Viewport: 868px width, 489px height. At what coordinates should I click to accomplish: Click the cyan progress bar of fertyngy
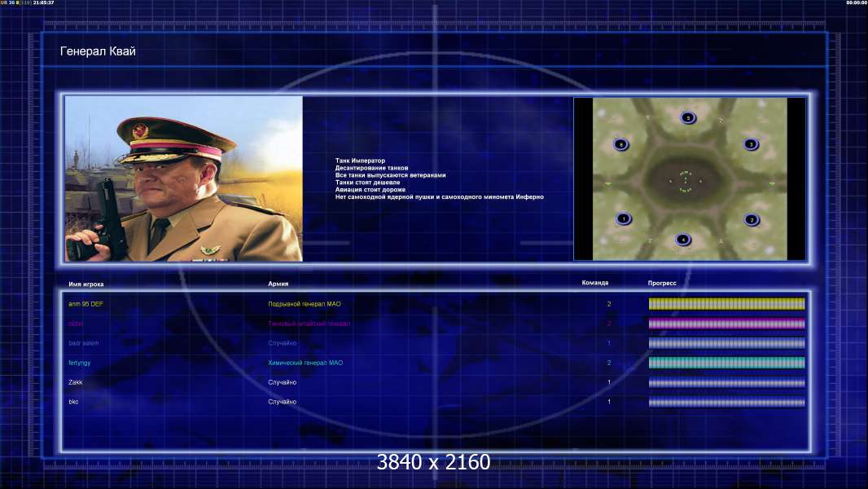726,363
